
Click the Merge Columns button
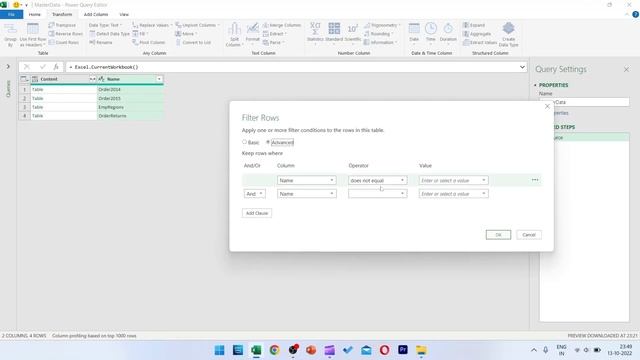click(x=282, y=25)
